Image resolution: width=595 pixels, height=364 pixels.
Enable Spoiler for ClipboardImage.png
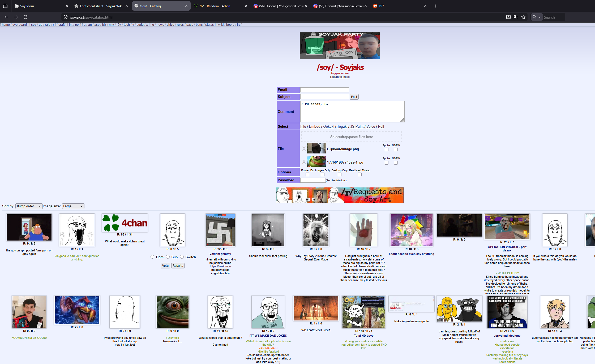click(387, 149)
